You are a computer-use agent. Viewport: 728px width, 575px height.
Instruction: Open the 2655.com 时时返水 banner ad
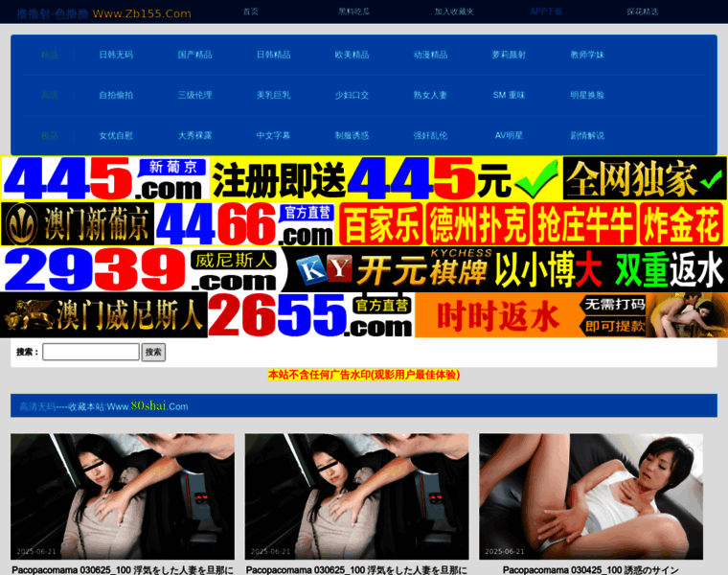364,315
